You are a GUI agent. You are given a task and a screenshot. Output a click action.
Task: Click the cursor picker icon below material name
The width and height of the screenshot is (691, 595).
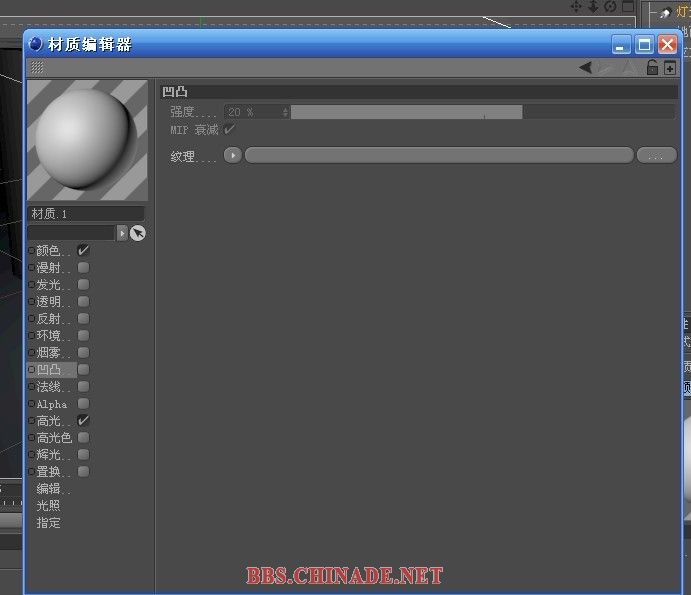coord(138,233)
